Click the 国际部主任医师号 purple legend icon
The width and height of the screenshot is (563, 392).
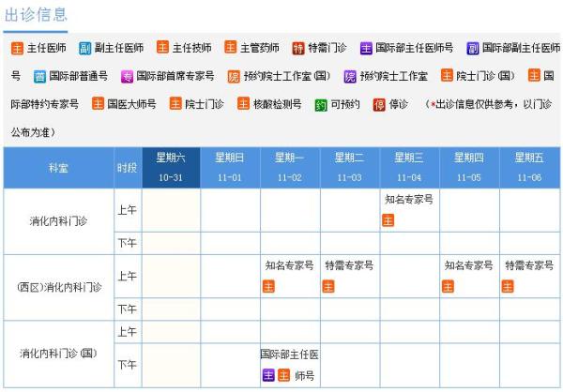pos(366,48)
